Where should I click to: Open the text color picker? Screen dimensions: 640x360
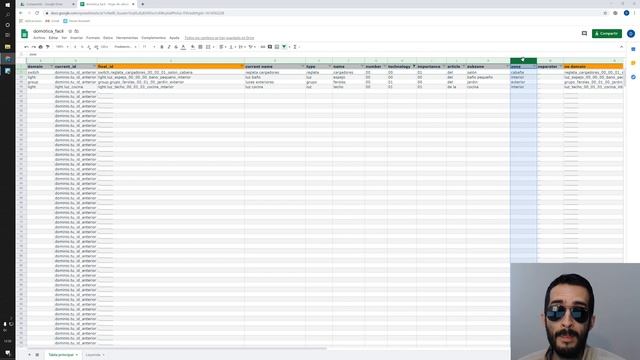coord(183,47)
